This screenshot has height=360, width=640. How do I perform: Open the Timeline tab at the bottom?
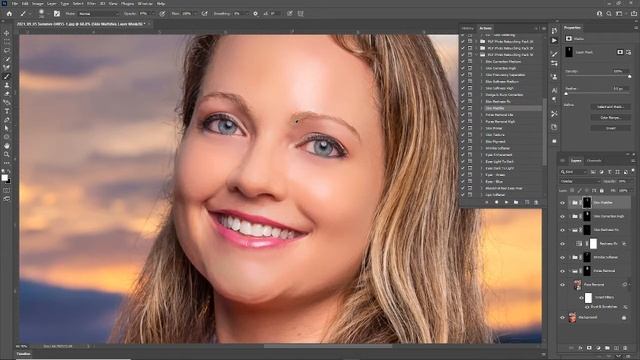(24, 354)
